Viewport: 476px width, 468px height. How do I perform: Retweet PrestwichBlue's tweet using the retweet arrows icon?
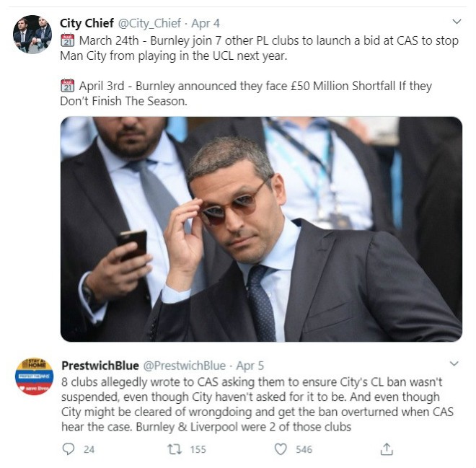pos(174,449)
